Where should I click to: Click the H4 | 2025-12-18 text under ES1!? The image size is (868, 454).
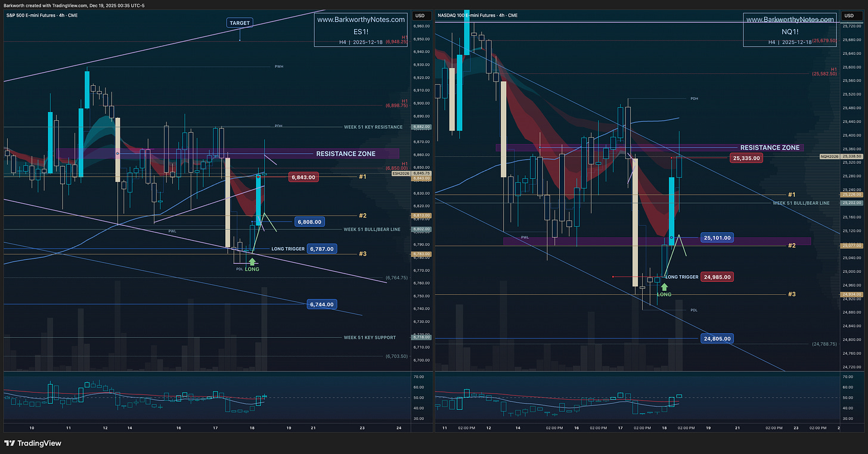point(359,42)
